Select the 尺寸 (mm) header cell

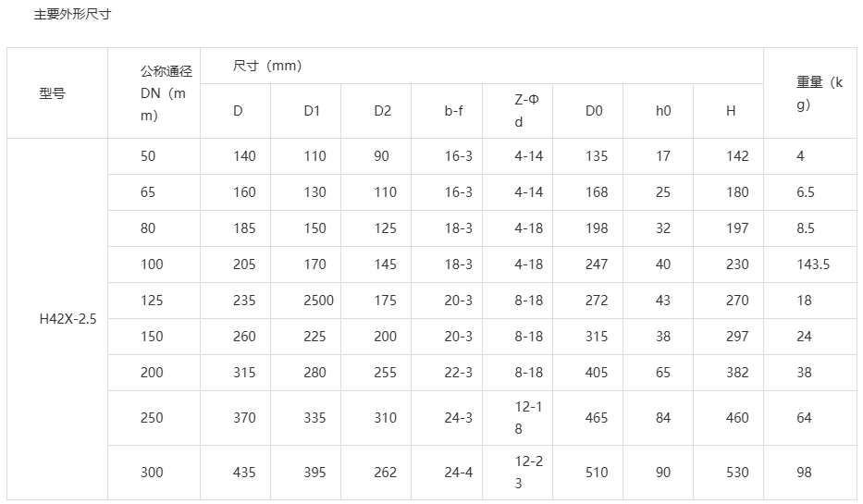pyautogui.click(x=482, y=66)
